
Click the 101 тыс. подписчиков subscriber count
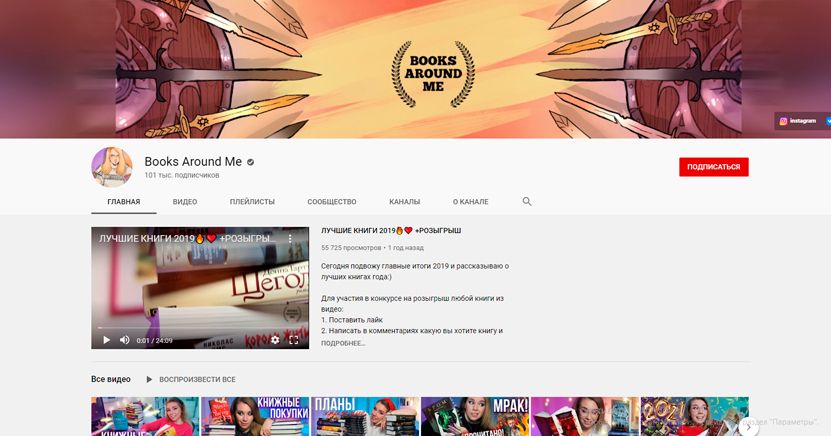click(182, 175)
